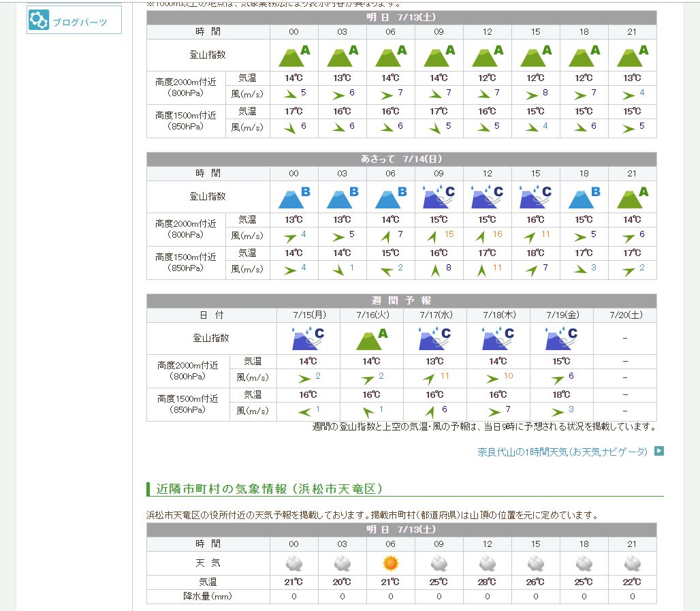
Task: Click the cloudy icon at 00 in 浜松市天竜区 forecast
Action: [x=293, y=563]
